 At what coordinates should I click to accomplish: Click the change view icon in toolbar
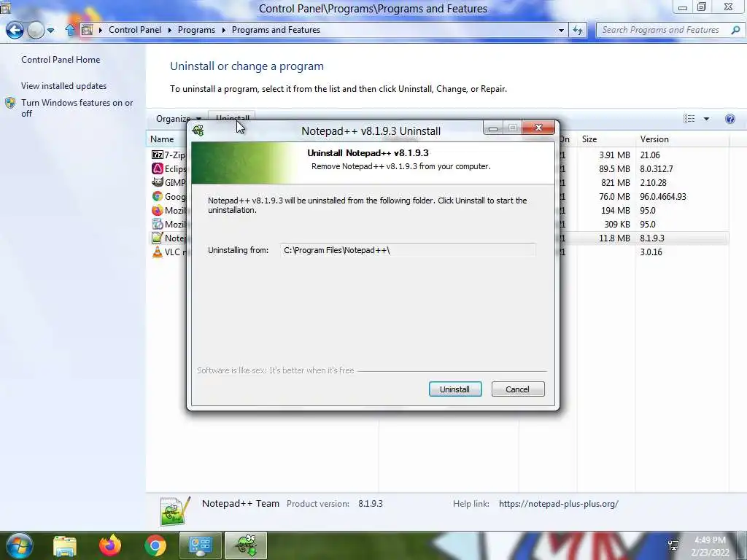click(x=689, y=119)
